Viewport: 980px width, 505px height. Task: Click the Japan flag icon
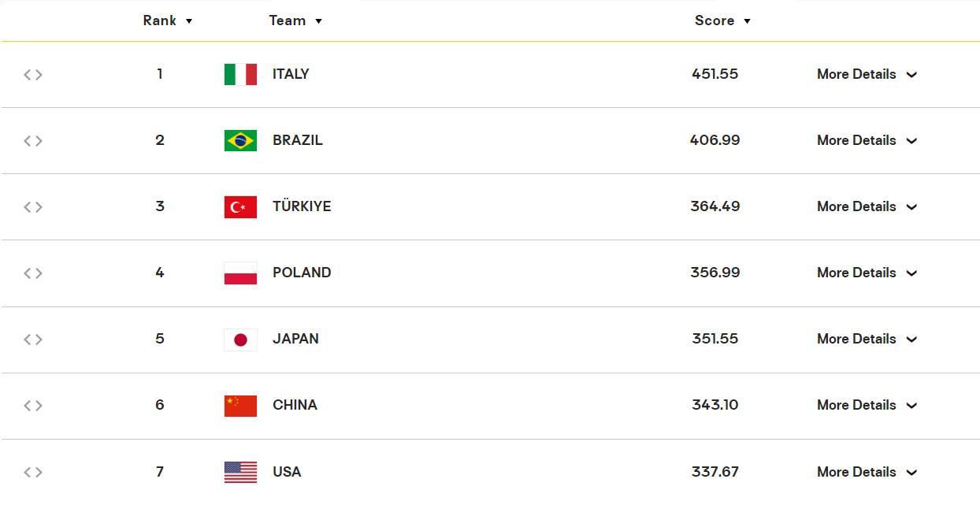pos(240,339)
